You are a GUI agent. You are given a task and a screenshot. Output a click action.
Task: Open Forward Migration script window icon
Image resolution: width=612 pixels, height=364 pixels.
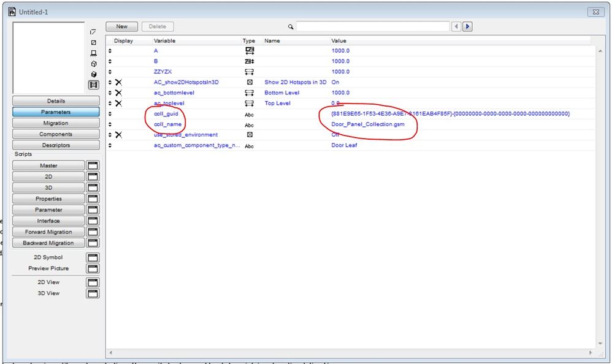click(x=93, y=232)
